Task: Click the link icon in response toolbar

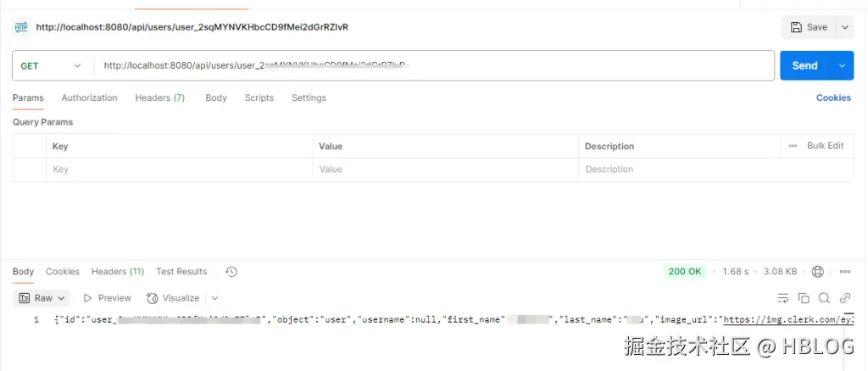Action: pyautogui.click(x=844, y=298)
